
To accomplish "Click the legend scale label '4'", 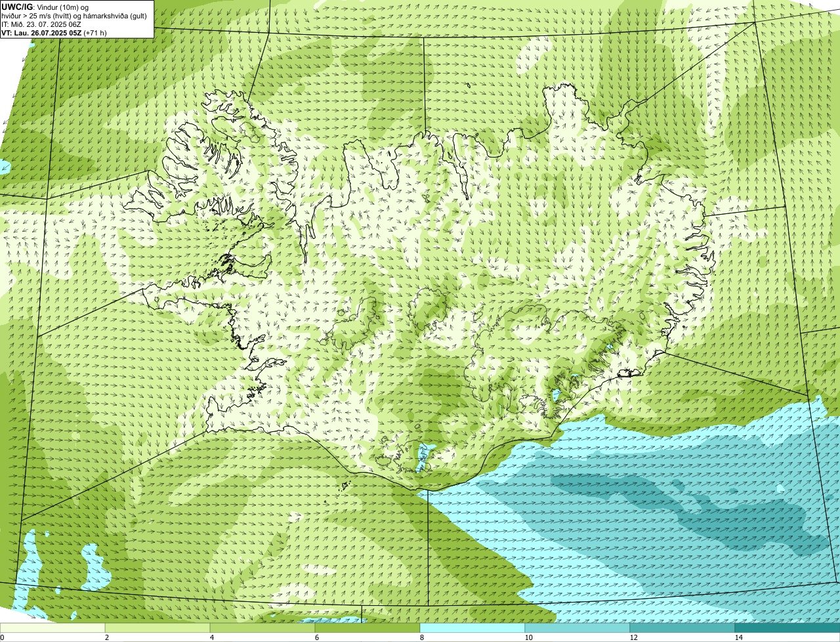I will pyautogui.click(x=211, y=637).
